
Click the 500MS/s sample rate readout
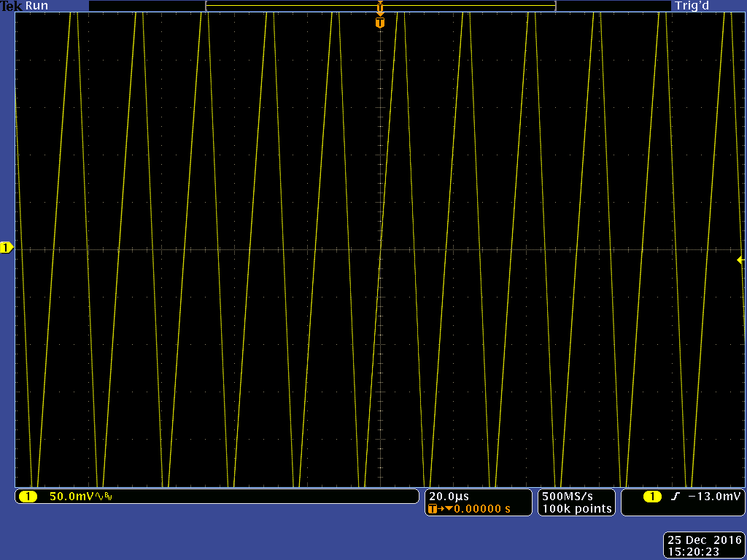pos(568,497)
